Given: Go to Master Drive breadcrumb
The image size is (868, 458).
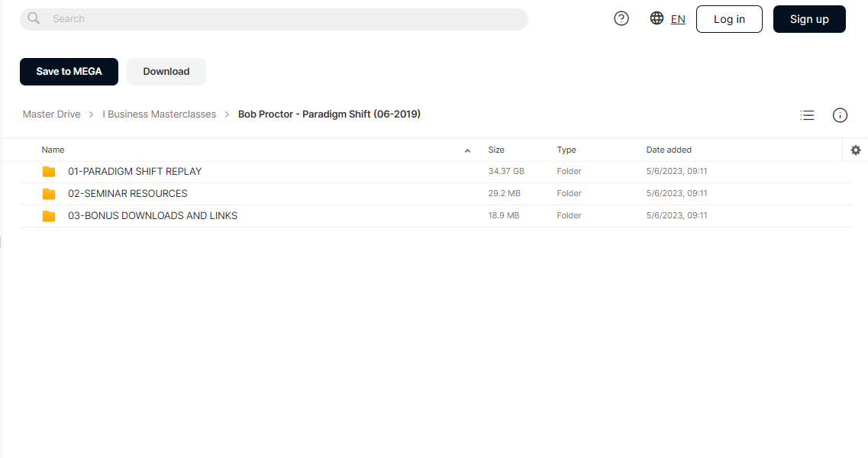Looking at the screenshot, I should coord(51,114).
